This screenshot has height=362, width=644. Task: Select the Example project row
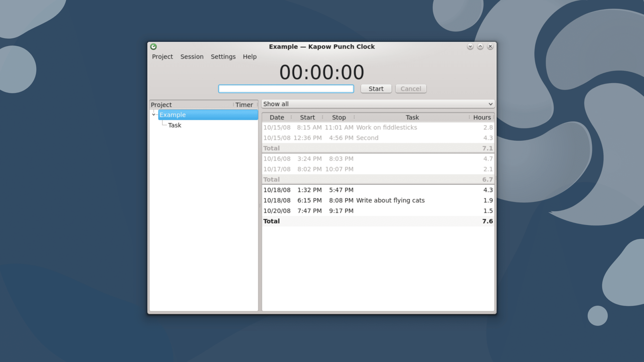tap(208, 115)
